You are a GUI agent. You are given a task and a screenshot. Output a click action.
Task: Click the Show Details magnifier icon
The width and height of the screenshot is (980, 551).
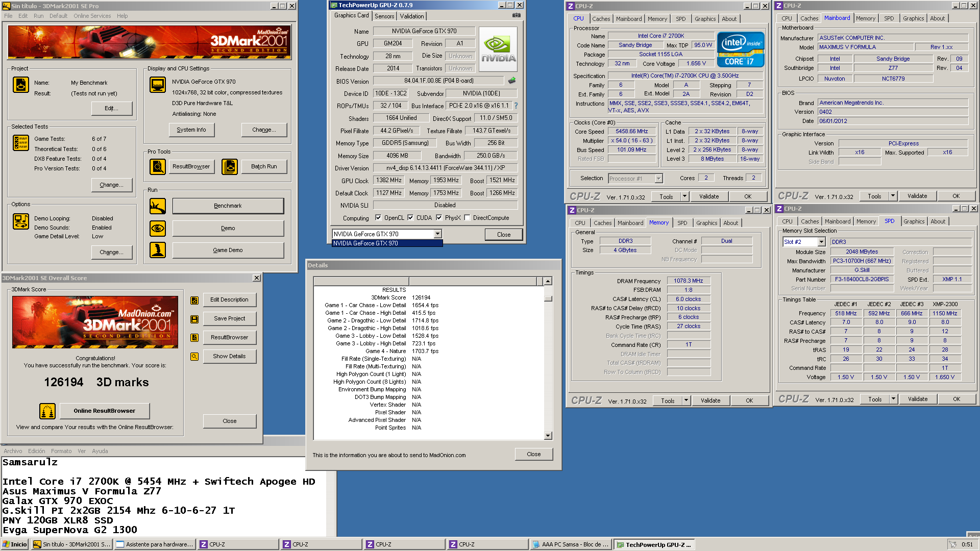(x=194, y=357)
